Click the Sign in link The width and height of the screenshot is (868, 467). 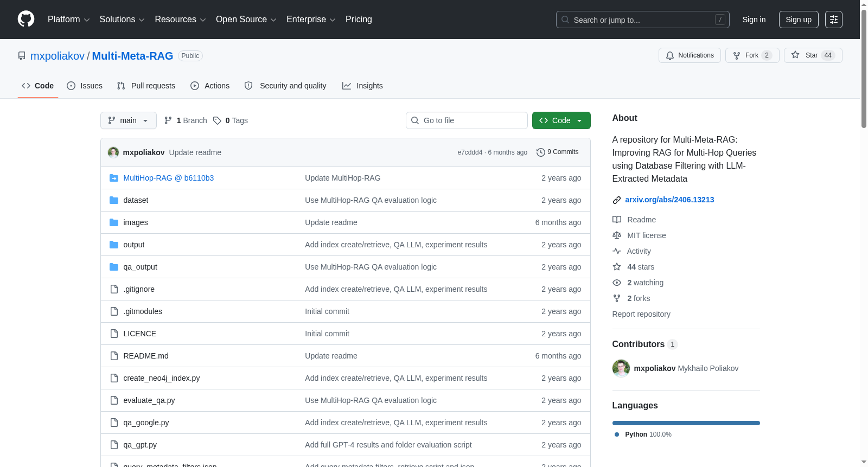(x=754, y=20)
